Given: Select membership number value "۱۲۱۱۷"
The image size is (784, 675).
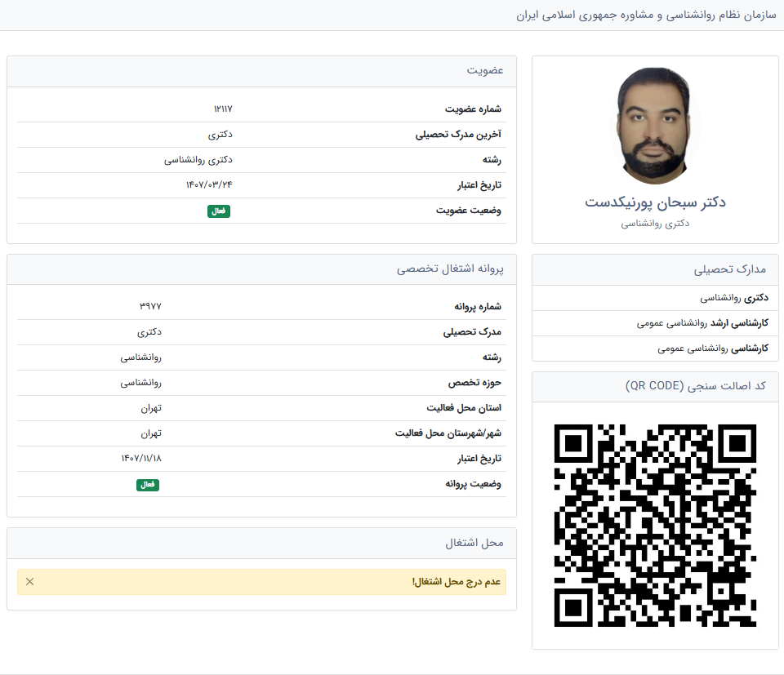Looking at the screenshot, I should click(223, 109).
